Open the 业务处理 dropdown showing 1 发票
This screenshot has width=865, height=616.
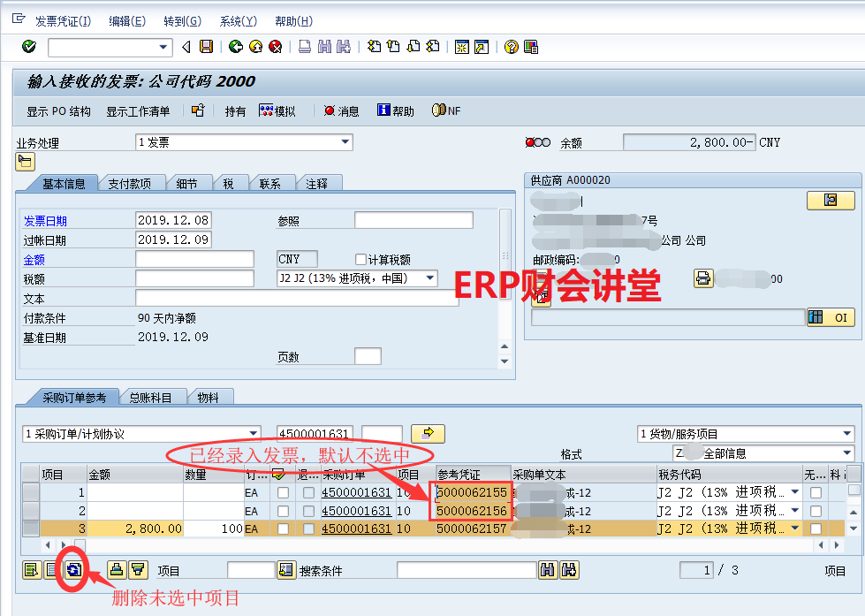point(345,142)
